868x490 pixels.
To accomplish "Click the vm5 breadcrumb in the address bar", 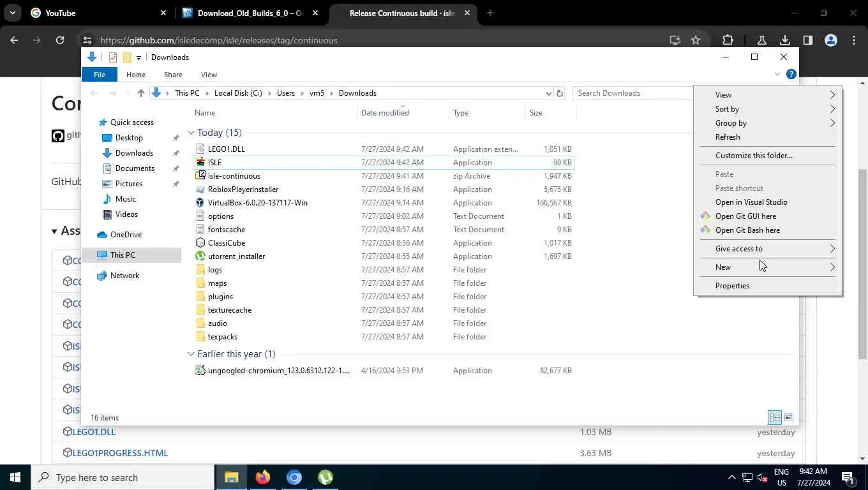I will pyautogui.click(x=317, y=93).
